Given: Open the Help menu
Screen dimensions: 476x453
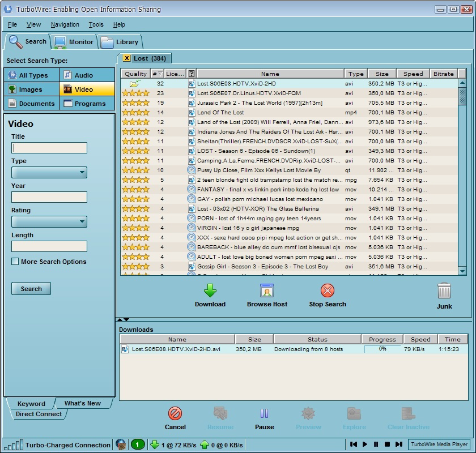Looking at the screenshot, I should 119,24.
